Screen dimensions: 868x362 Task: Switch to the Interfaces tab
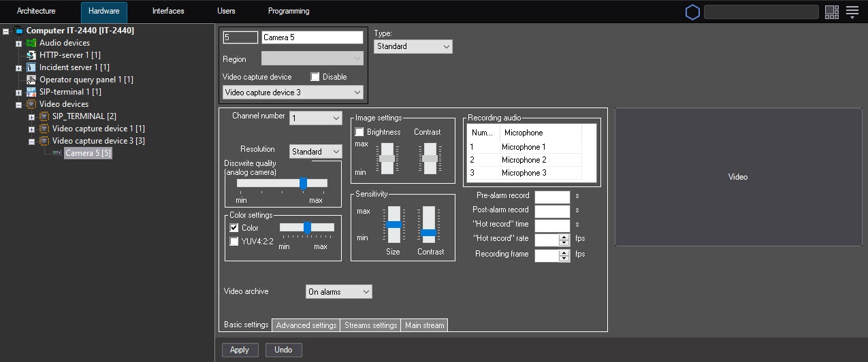point(168,12)
